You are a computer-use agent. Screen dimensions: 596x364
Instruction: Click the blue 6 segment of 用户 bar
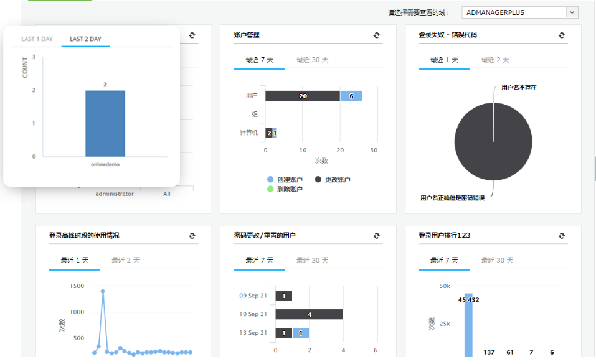(351, 96)
